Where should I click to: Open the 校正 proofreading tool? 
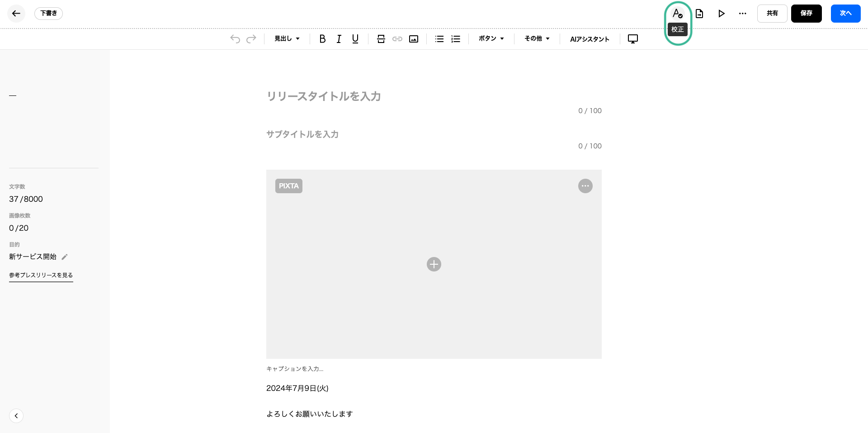(677, 14)
